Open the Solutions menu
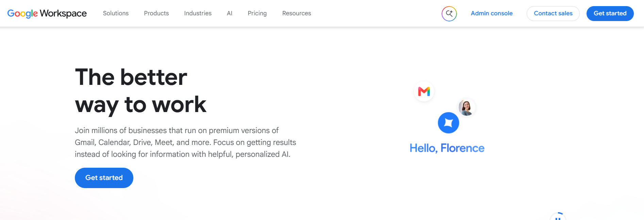The height and width of the screenshot is (220, 644). click(x=116, y=13)
